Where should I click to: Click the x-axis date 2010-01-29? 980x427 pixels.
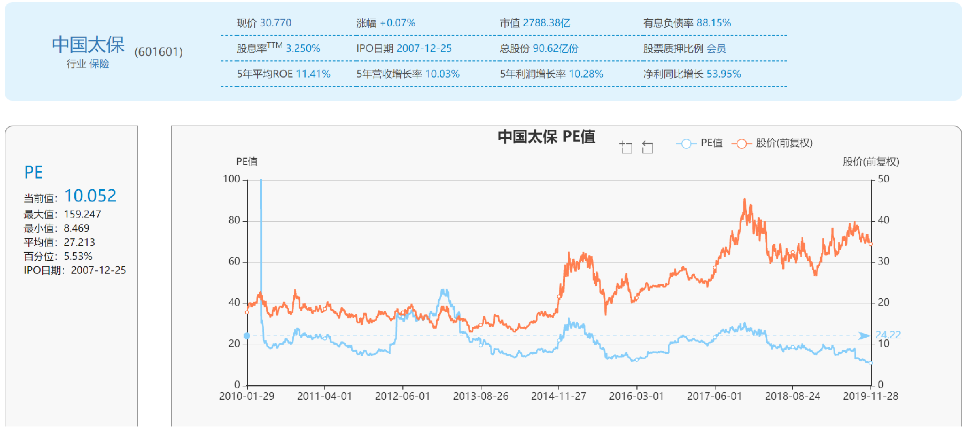(x=247, y=397)
